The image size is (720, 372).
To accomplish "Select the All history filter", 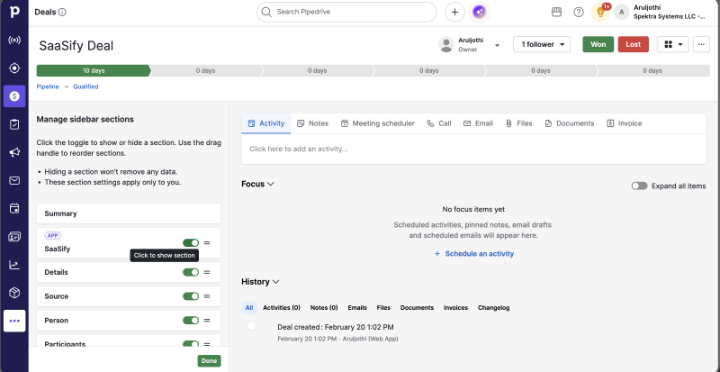I will (x=249, y=308).
